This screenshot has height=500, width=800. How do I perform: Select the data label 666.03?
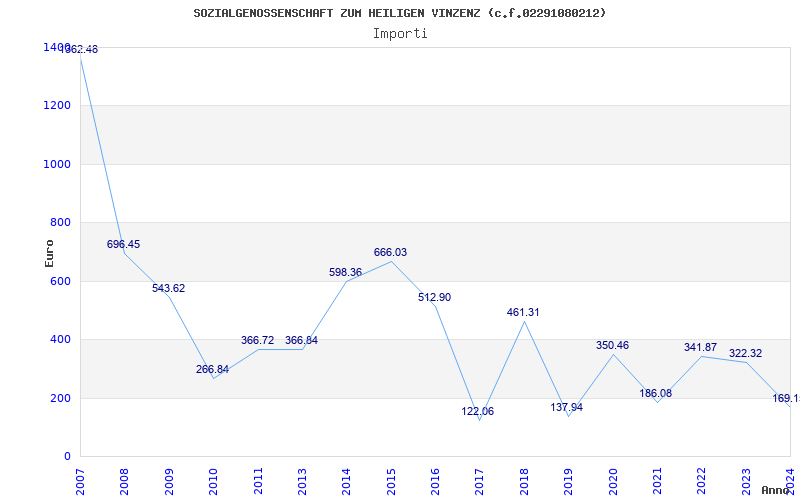pos(390,253)
